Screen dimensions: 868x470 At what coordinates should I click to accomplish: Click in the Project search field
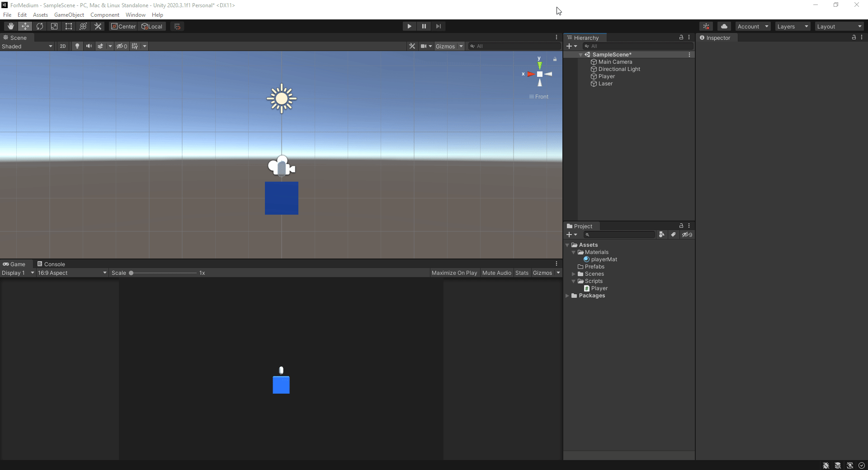[x=619, y=235]
